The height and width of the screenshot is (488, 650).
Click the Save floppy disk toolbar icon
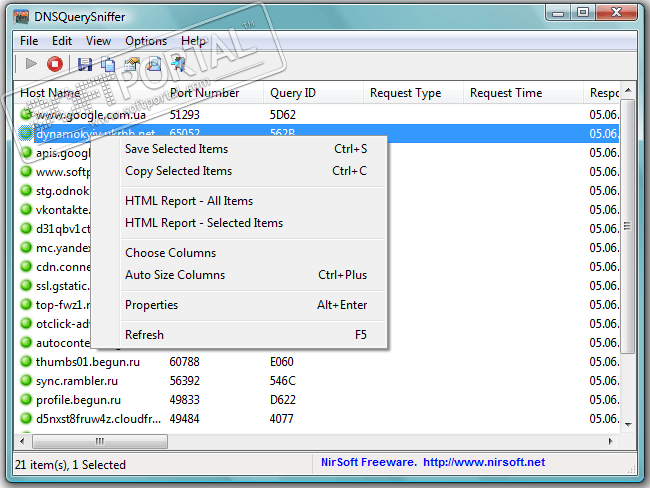tap(85, 64)
